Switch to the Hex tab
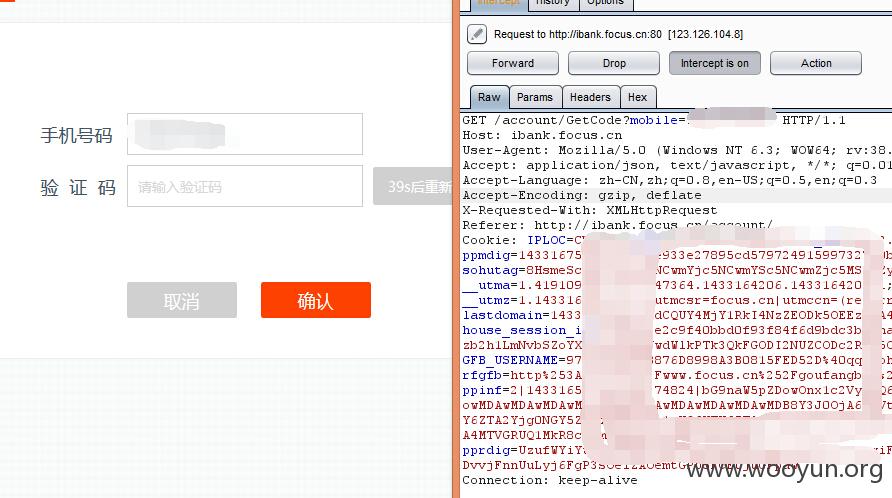Screen dimensions: 892x498 click(x=638, y=97)
